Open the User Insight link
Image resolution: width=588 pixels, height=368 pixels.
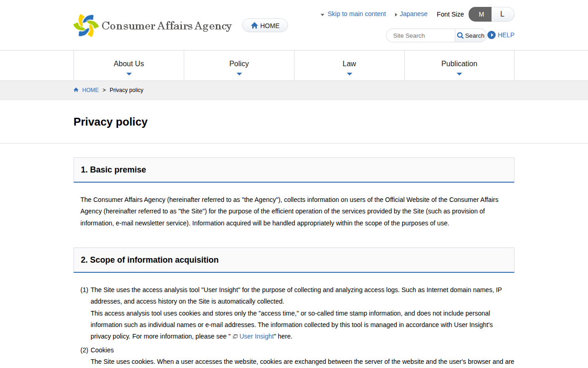256,336
